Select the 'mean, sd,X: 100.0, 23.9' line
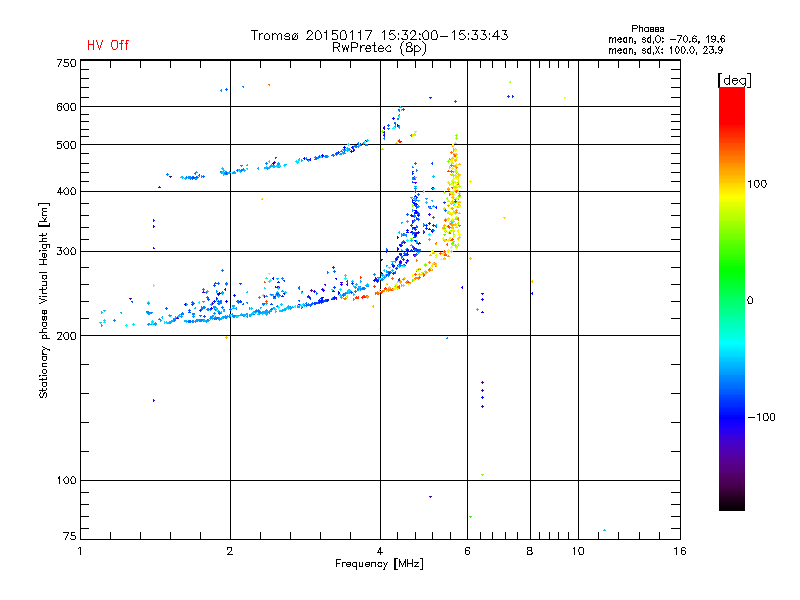 (x=665, y=50)
